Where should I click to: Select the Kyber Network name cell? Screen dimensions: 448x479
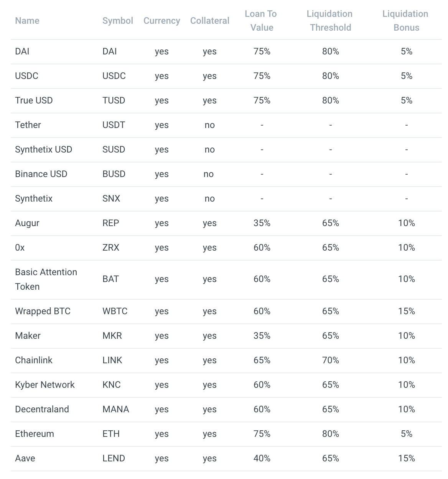45,385
